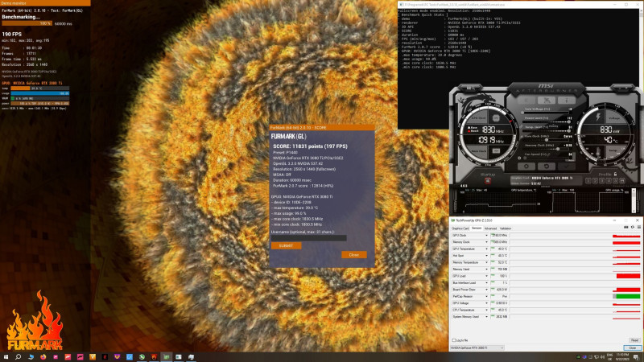Switch to GPU-Z Sensors tab

(x=477, y=228)
